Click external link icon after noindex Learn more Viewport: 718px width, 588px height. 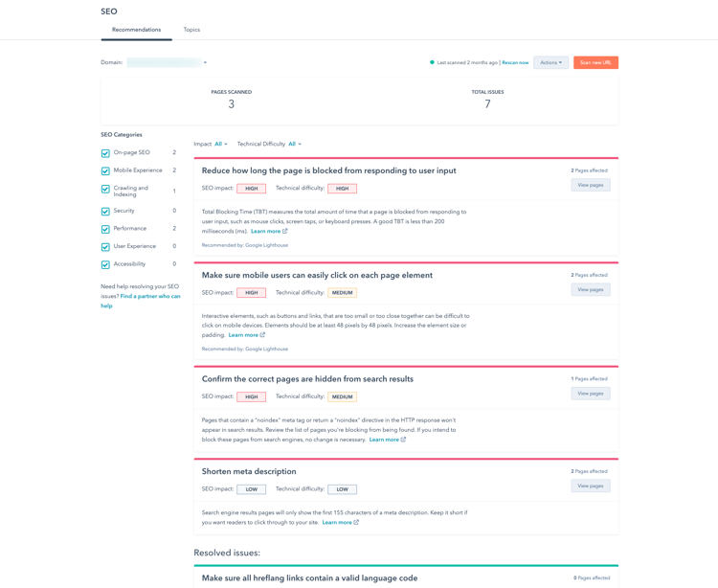point(403,440)
